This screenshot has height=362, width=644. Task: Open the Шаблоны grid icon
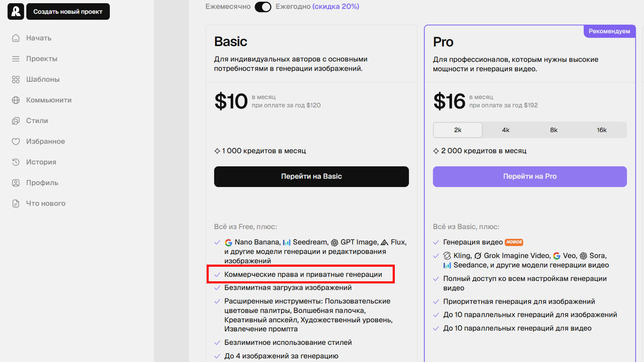(16, 79)
